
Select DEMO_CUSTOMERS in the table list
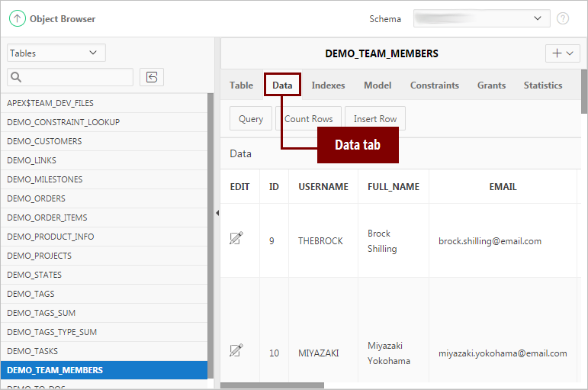coord(44,141)
